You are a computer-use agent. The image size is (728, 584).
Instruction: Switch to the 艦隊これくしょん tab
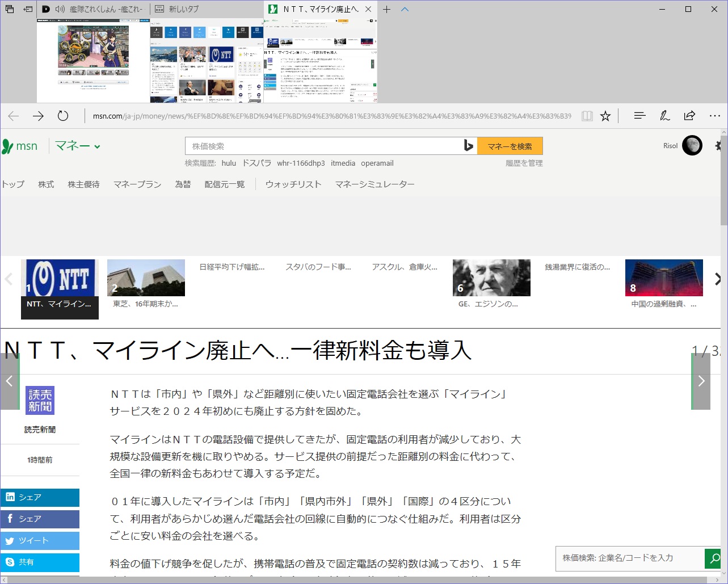pos(94,10)
